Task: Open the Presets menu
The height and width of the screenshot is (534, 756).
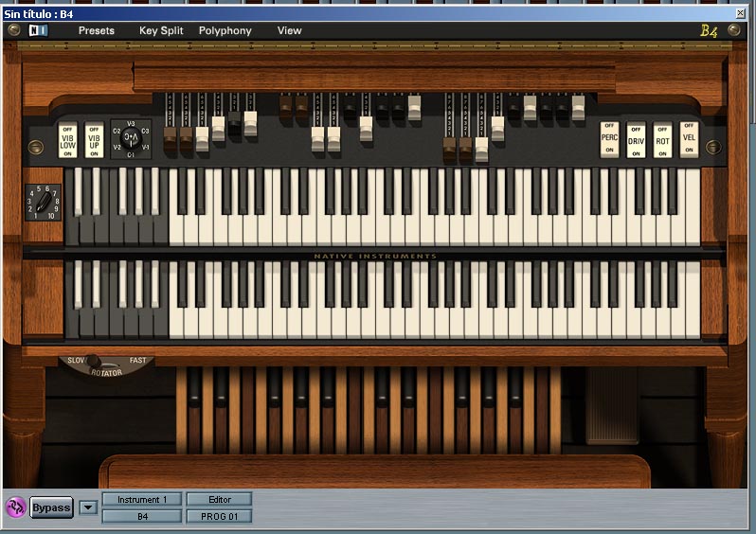Action: [x=97, y=30]
